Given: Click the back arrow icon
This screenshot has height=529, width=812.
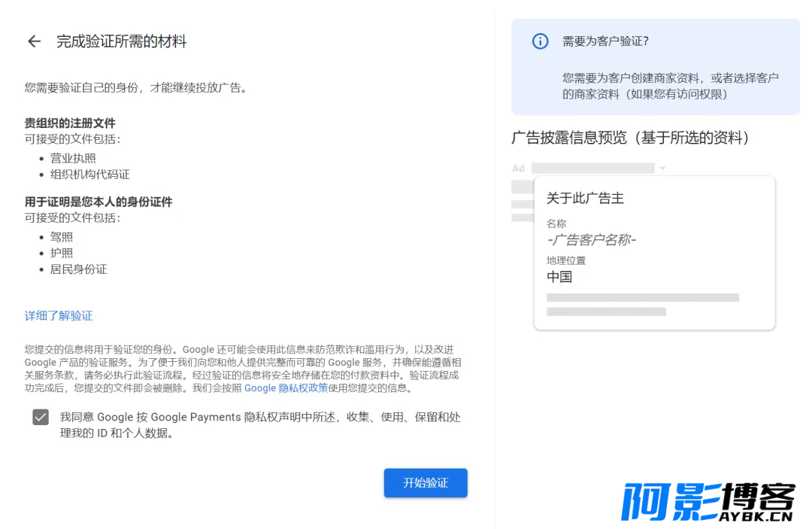Looking at the screenshot, I should 34,41.
